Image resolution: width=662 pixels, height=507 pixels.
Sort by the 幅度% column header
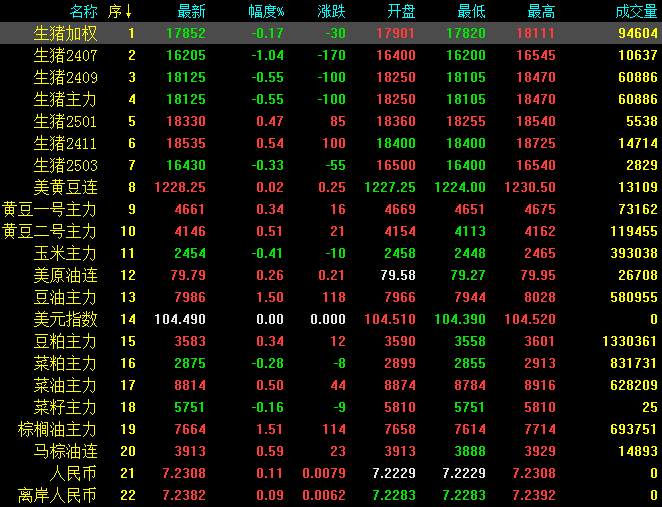point(266,11)
